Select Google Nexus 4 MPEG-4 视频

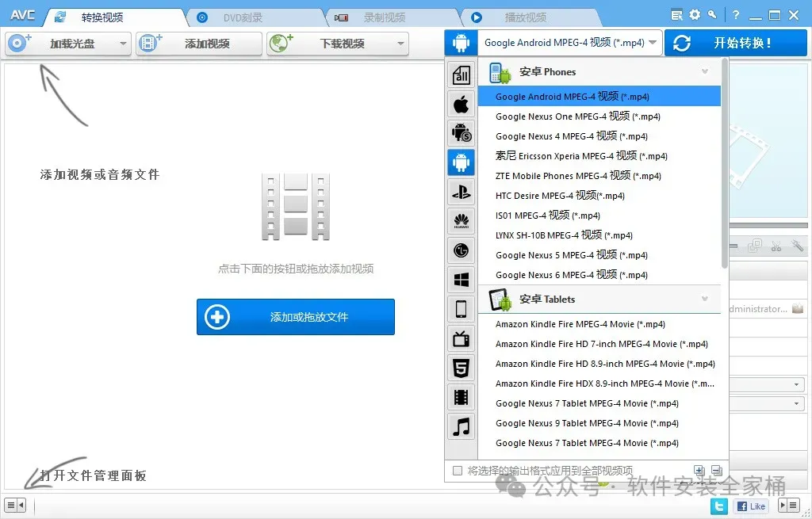point(599,136)
